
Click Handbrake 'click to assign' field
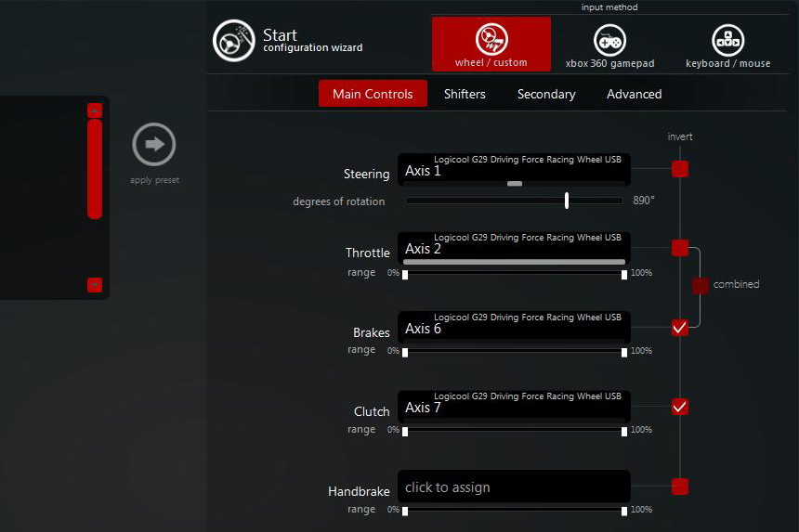(514, 487)
